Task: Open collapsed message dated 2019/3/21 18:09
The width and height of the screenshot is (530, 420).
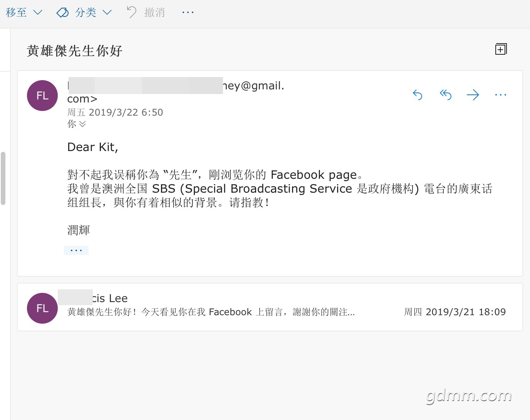Action: (x=270, y=307)
